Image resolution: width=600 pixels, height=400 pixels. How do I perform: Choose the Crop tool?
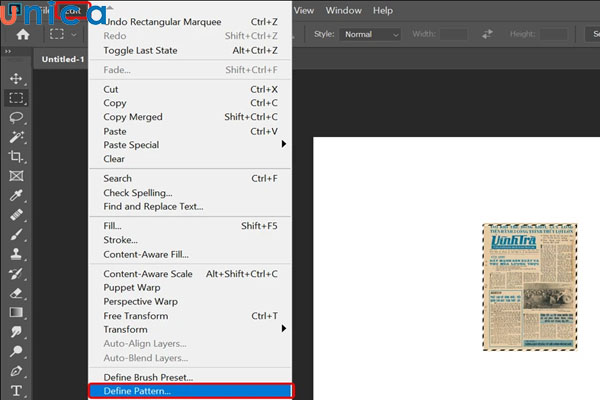pos(16,156)
